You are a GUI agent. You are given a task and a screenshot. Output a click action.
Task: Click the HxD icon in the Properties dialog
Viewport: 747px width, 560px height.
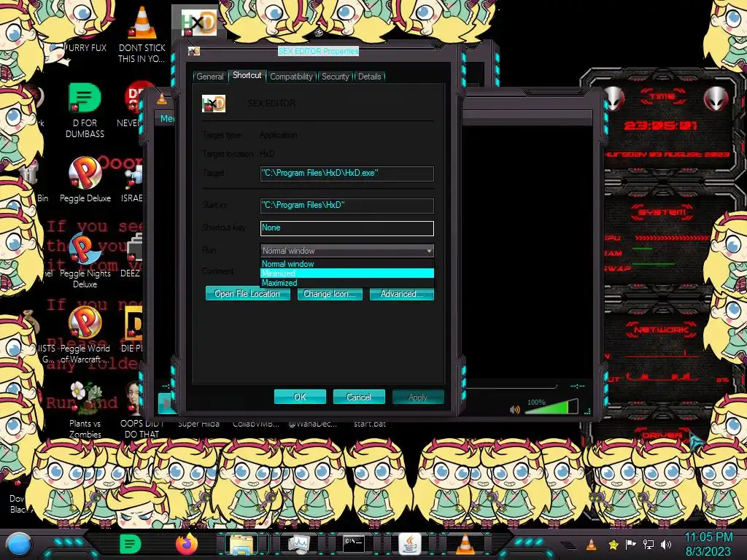214,104
